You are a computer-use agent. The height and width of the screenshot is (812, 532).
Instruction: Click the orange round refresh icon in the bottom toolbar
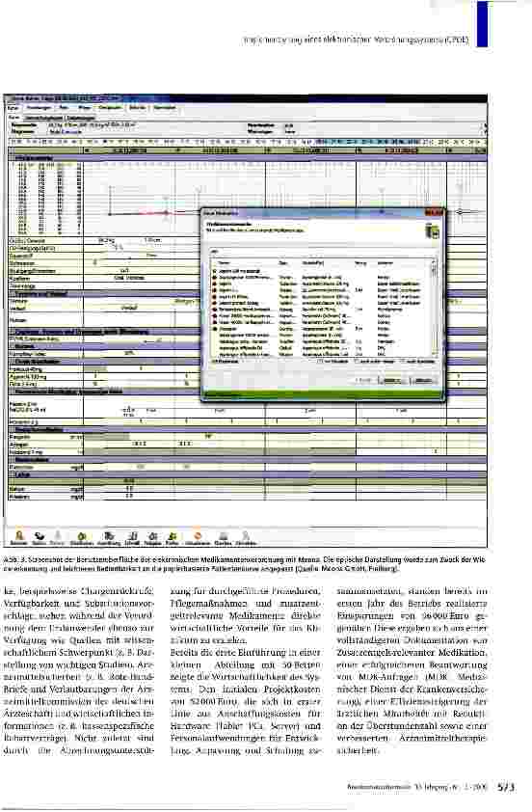click(x=198, y=536)
